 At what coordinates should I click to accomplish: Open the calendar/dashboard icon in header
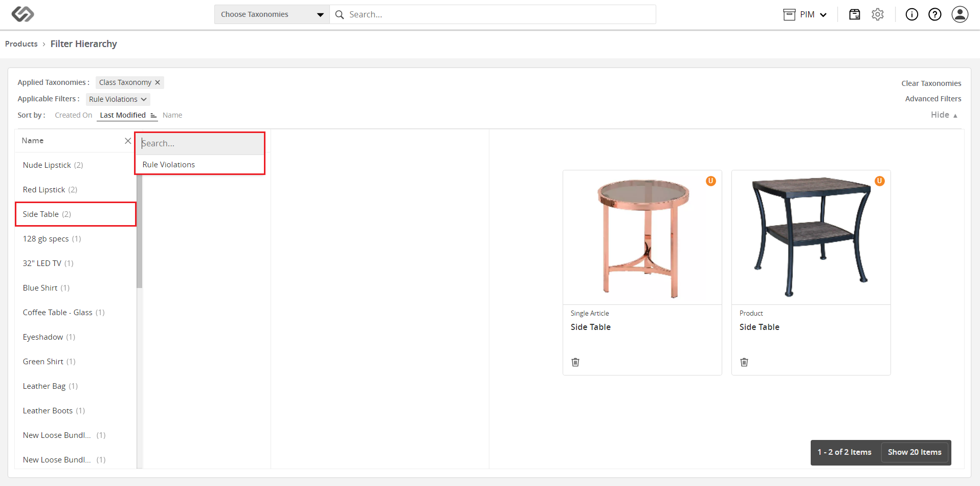[855, 14]
